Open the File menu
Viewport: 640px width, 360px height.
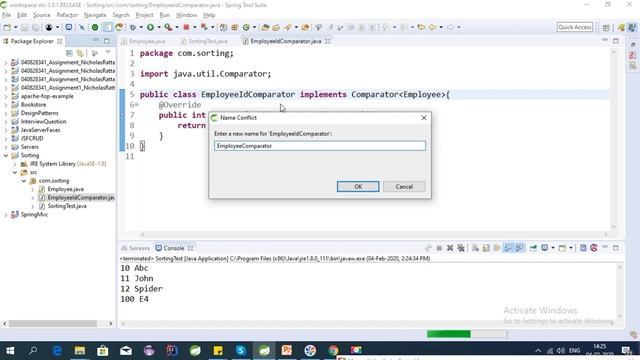[7, 15]
